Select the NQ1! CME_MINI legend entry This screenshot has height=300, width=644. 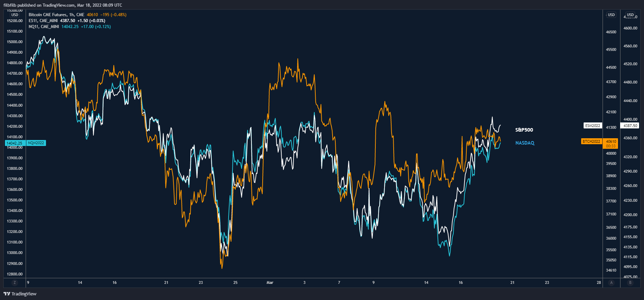[44, 27]
